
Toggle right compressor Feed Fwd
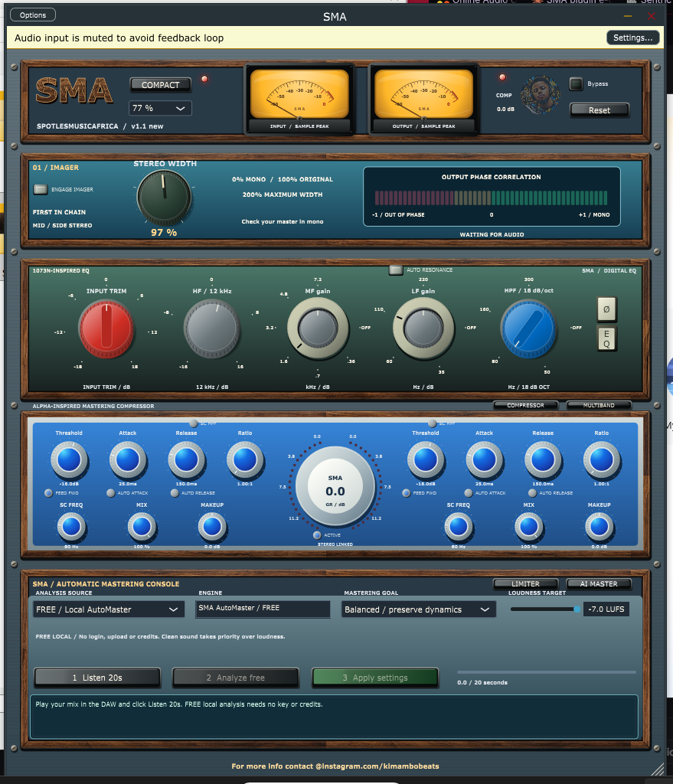(x=406, y=493)
